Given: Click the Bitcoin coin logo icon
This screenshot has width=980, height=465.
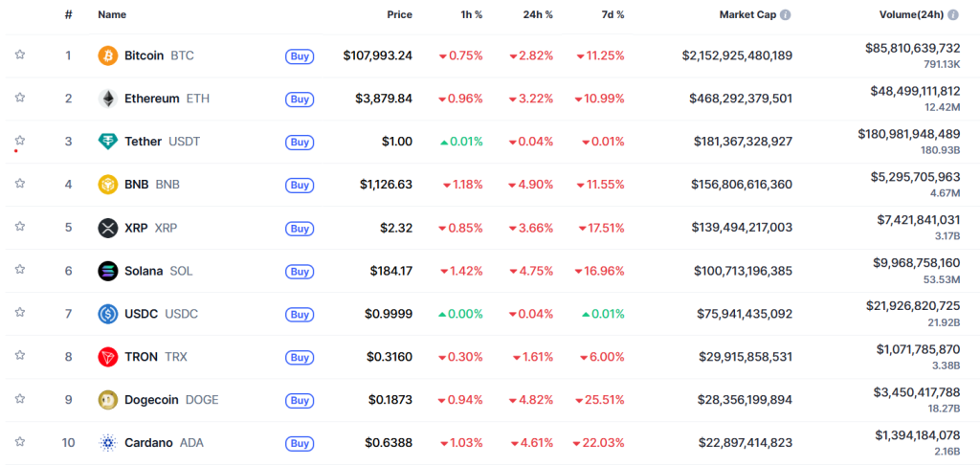Looking at the screenshot, I should click(x=108, y=55).
